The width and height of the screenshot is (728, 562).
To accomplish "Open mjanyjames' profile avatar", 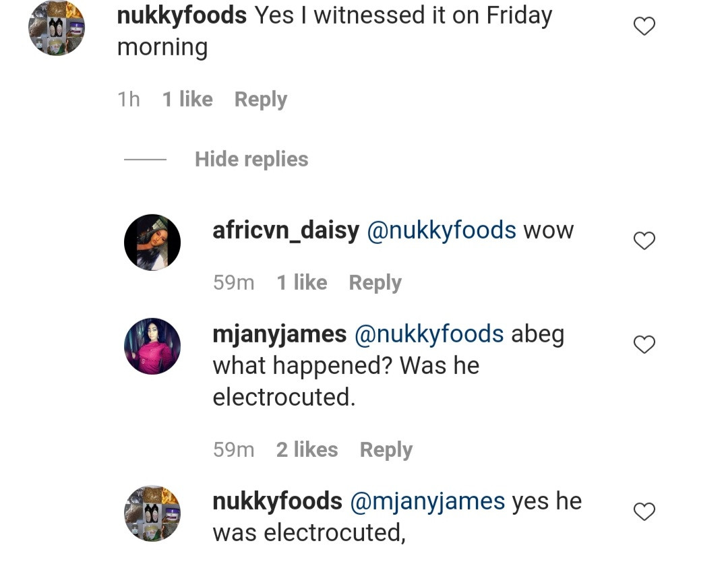I will click(x=152, y=346).
